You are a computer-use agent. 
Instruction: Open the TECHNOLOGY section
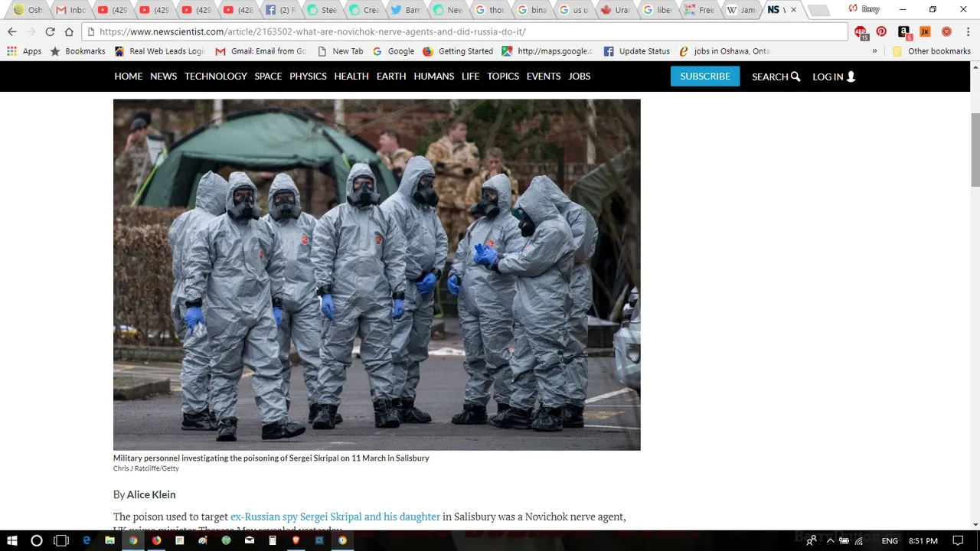(x=216, y=77)
